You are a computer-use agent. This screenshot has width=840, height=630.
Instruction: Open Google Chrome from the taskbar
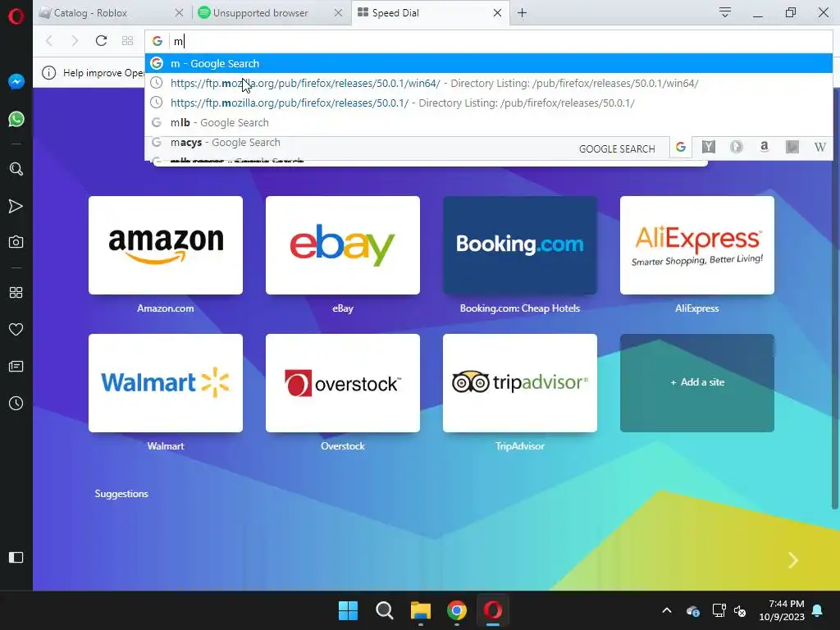click(x=457, y=610)
